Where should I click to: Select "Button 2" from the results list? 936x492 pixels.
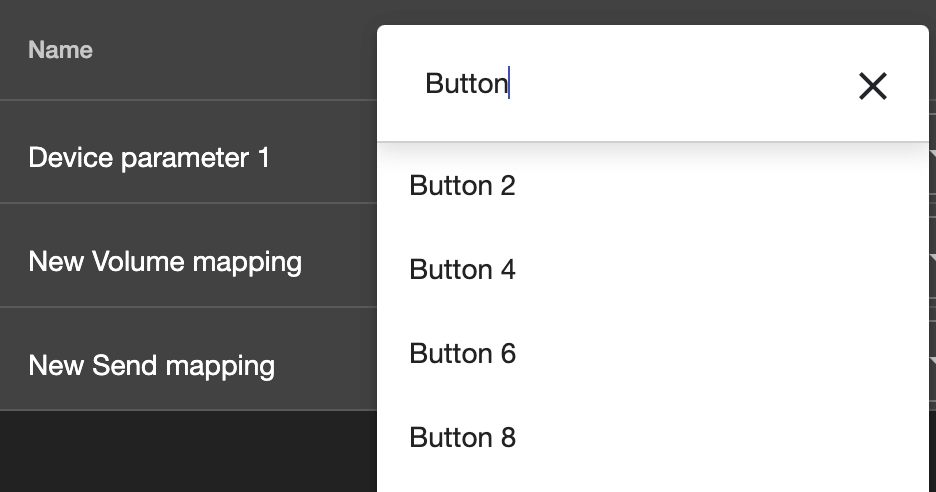point(462,186)
